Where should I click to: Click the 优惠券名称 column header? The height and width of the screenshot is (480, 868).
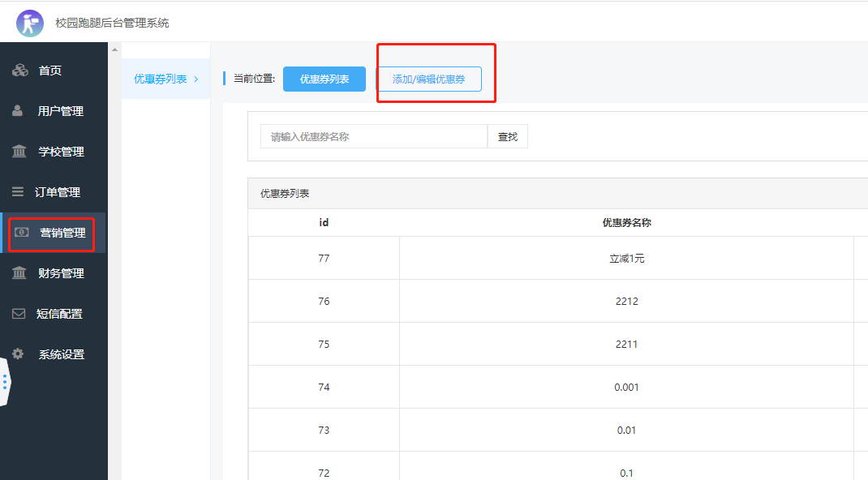point(626,222)
